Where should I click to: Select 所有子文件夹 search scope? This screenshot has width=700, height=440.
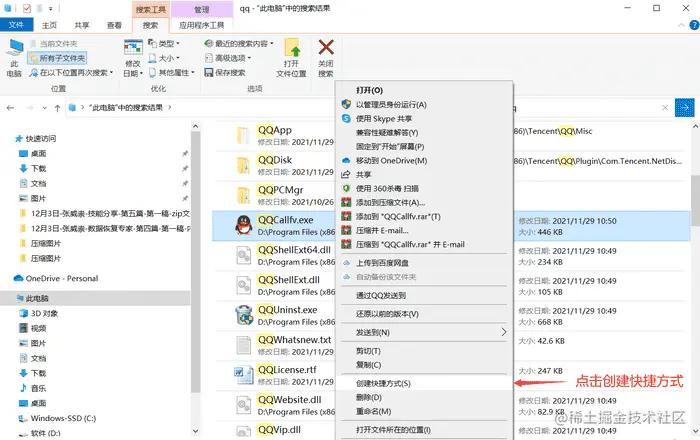[57, 58]
